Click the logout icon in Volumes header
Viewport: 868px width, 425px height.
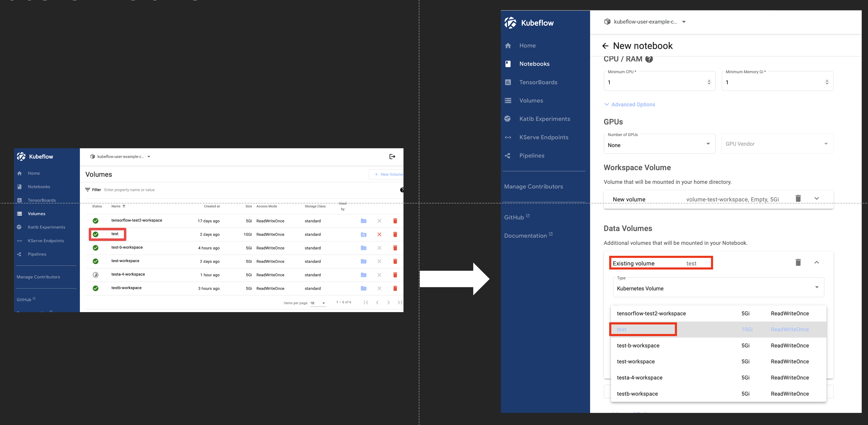pos(392,157)
